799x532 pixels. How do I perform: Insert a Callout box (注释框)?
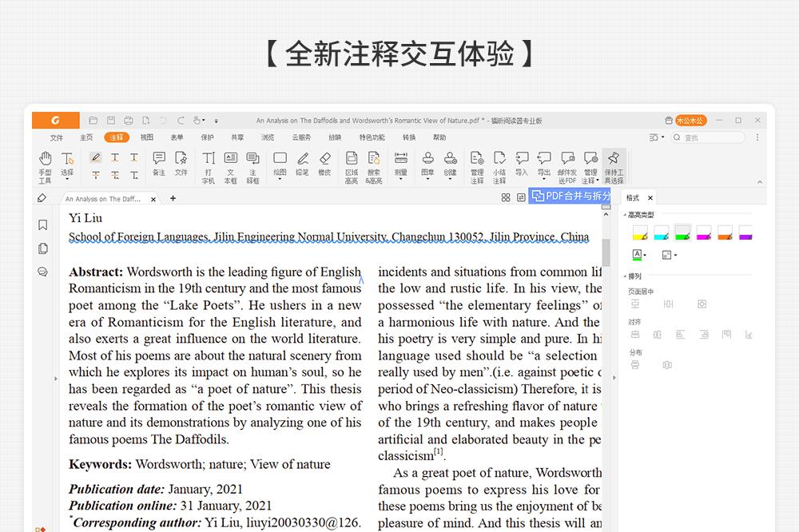pos(252,167)
